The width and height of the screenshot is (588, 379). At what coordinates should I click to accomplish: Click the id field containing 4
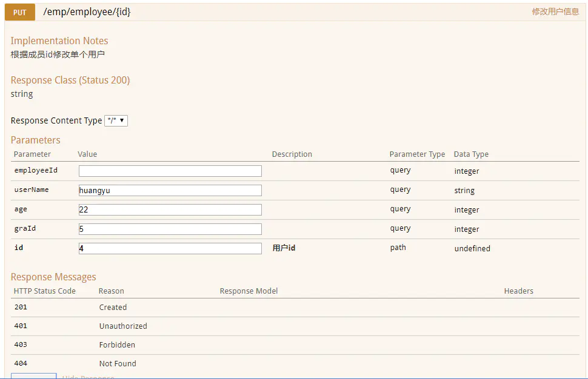point(170,248)
